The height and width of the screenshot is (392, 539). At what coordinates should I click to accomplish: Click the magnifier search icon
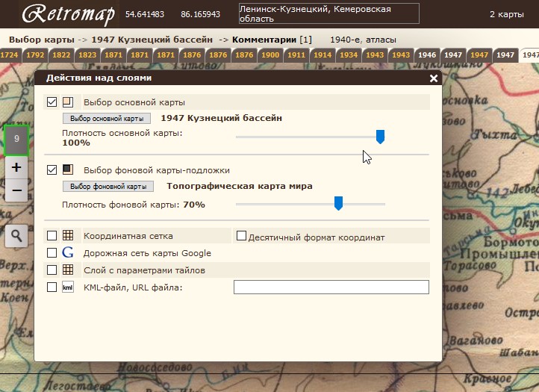tap(16, 237)
